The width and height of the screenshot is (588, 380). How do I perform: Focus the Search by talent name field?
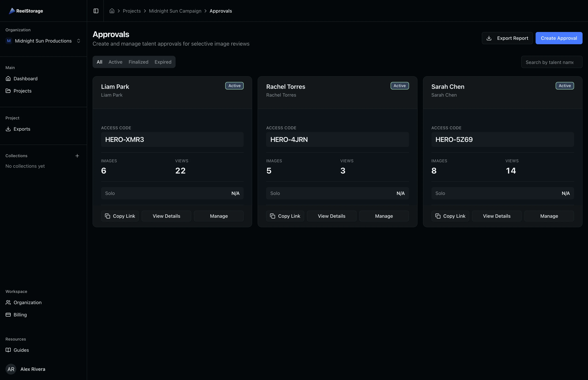pos(551,62)
